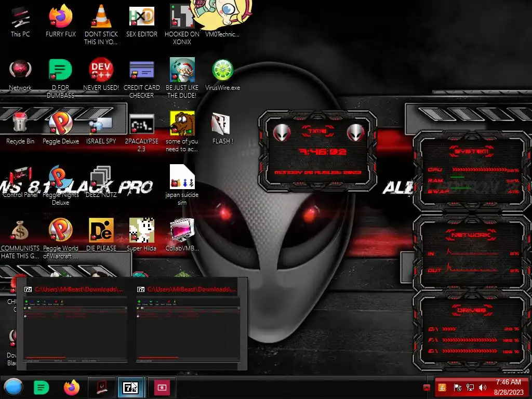Open the CollabVMB... monitor icon
532x399 pixels.
[182, 235]
